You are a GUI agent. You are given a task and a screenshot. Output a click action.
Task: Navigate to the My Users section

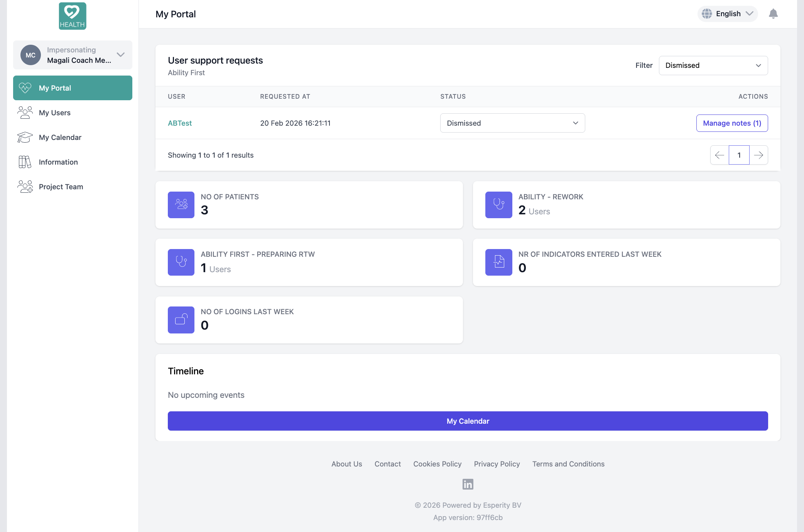pos(54,113)
